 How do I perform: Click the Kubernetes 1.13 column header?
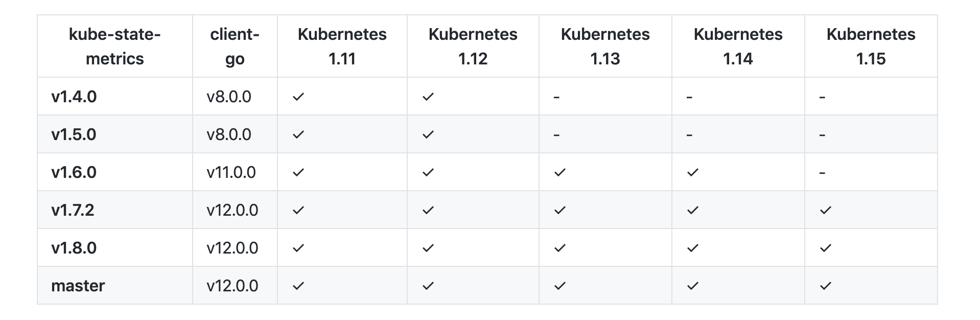(x=605, y=47)
